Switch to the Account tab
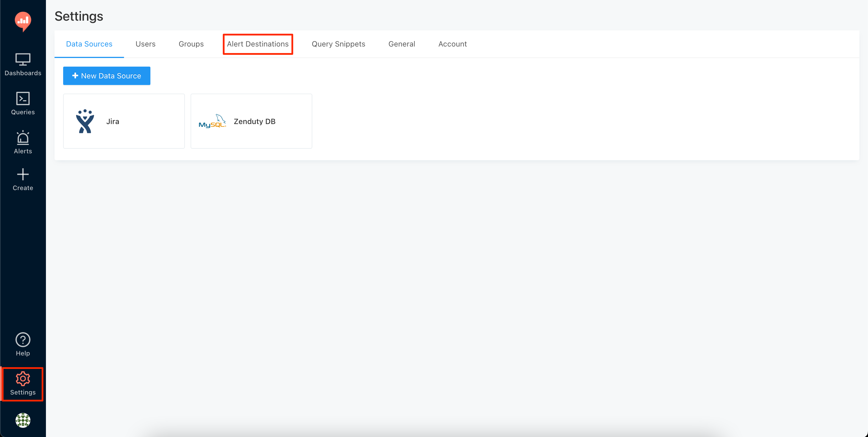This screenshot has height=437, width=868. [x=452, y=44]
